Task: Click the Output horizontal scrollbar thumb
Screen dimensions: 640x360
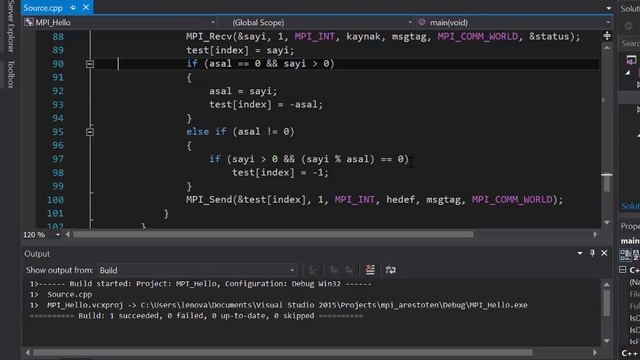Action: (283, 352)
